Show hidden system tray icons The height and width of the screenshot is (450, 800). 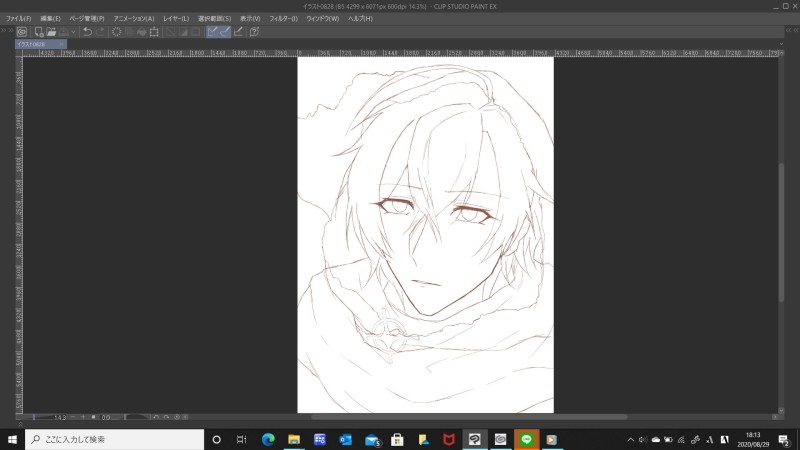[631, 439]
